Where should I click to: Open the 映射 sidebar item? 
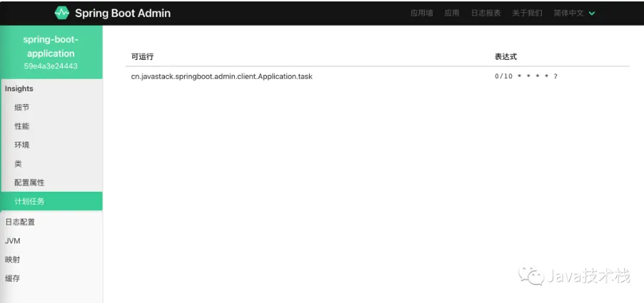(51, 260)
